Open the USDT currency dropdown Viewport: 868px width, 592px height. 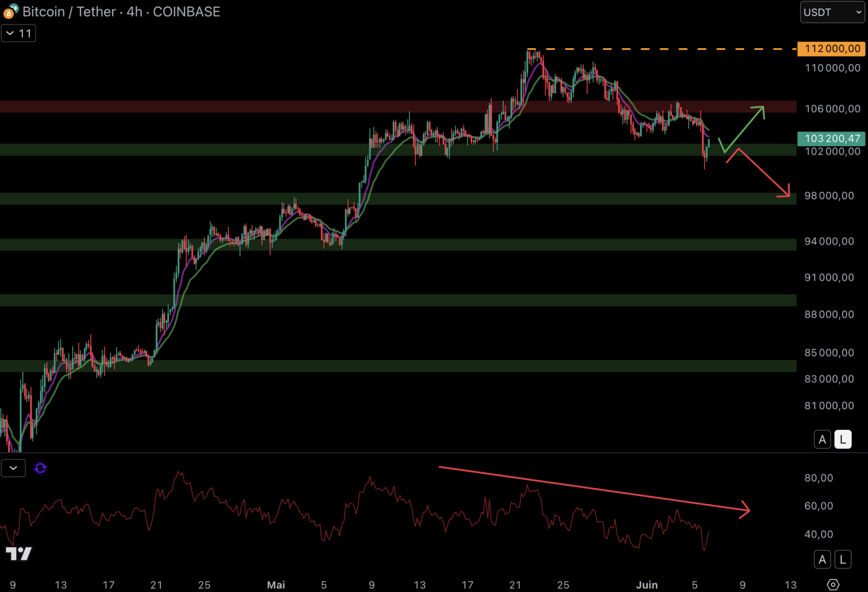832,12
